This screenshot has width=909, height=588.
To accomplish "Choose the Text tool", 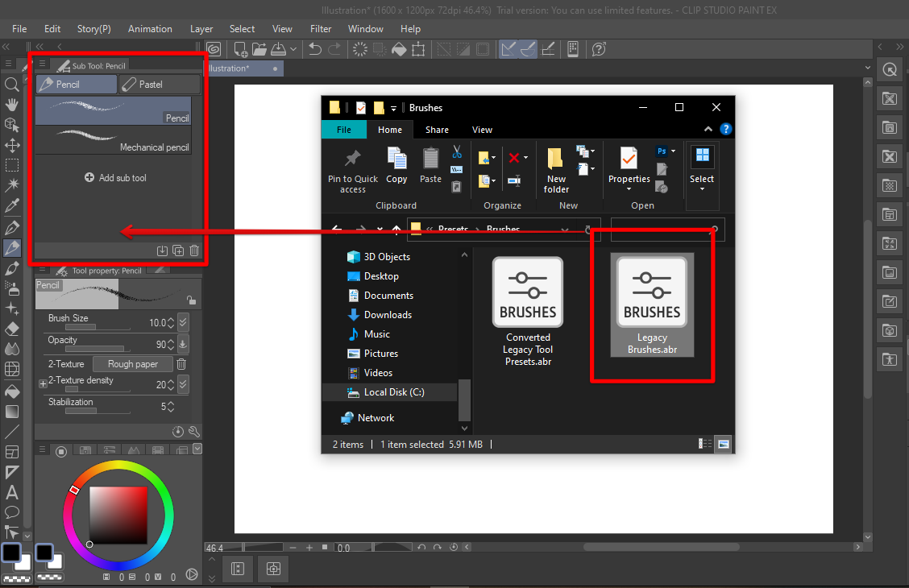I will pyautogui.click(x=12, y=492).
